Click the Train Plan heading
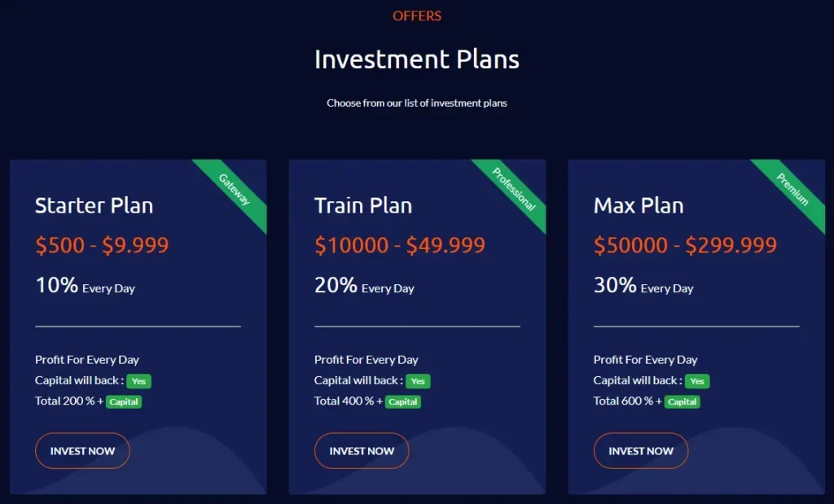The height and width of the screenshot is (504, 834). pos(363,206)
